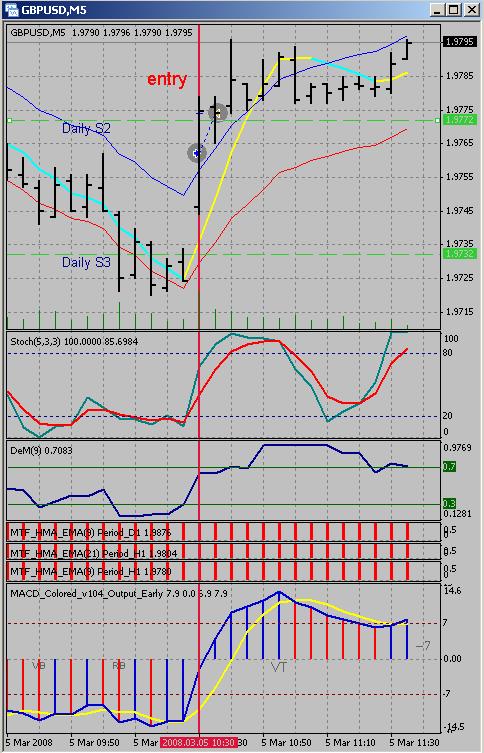The image size is (484, 753).
Task: Click the DeM 0.3 level tag
Action: (x=449, y=504)
